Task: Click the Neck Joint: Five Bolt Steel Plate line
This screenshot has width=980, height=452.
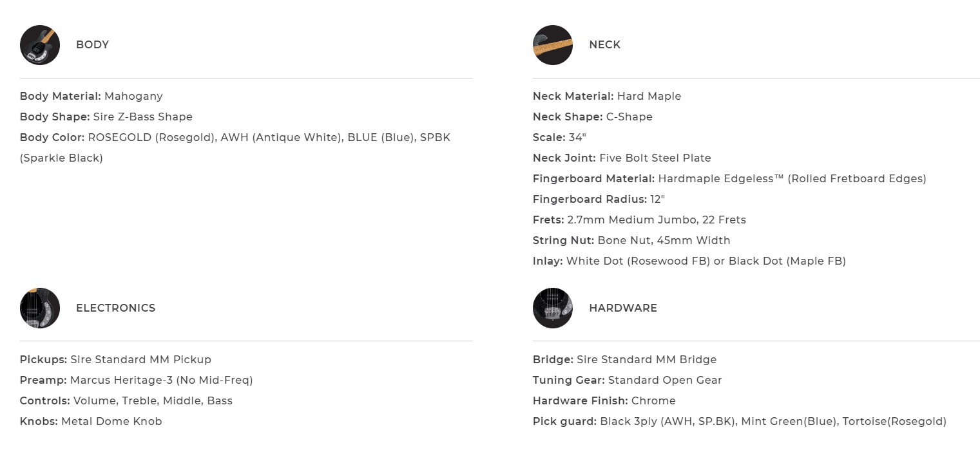Action: [621, 158]
